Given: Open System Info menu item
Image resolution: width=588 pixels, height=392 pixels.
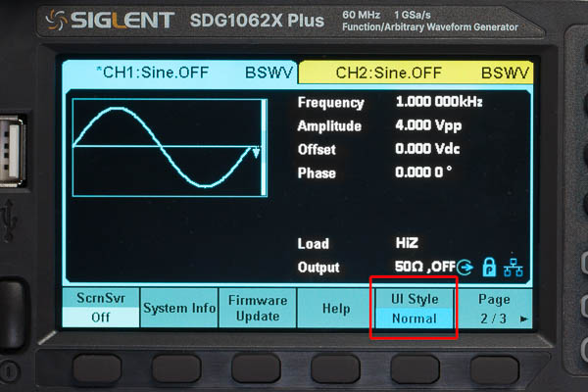Looking at the screenshot, I should (x=179, y=308).
